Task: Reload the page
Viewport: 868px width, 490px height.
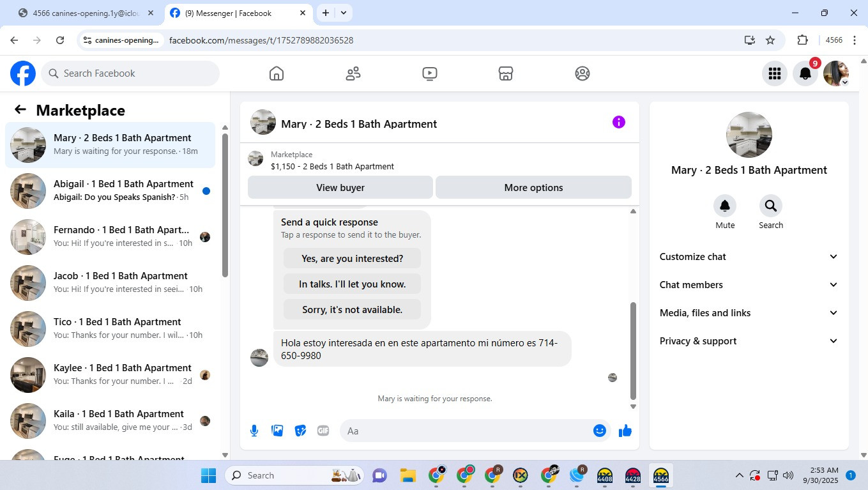Action: click(x=60, y=40)
